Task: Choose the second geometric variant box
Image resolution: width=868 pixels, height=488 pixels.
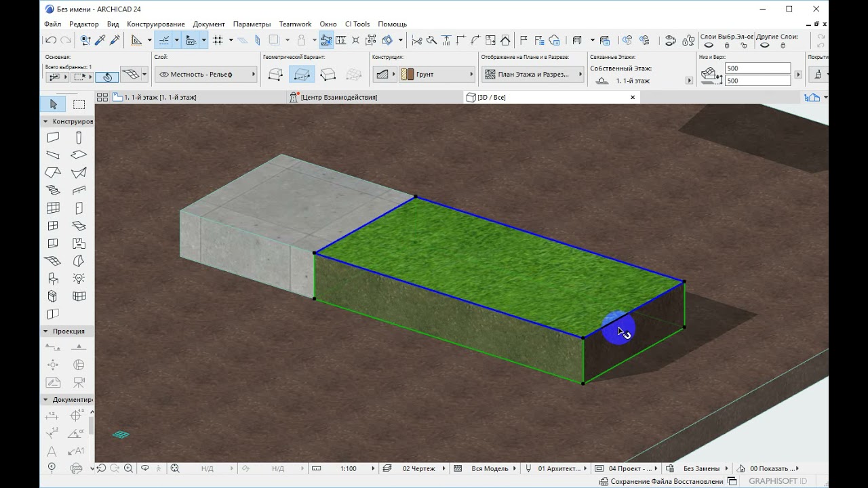Action: [x=302, y=75]
